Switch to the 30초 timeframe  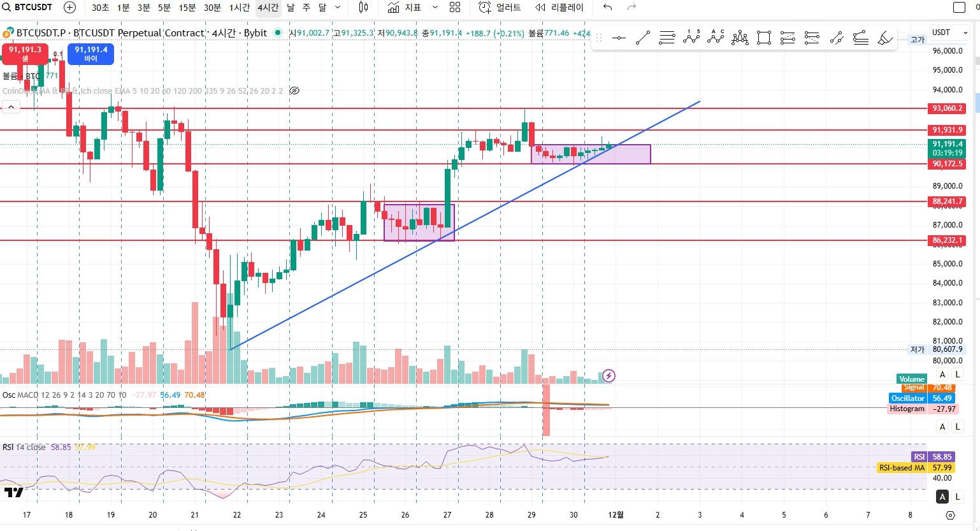100,8
